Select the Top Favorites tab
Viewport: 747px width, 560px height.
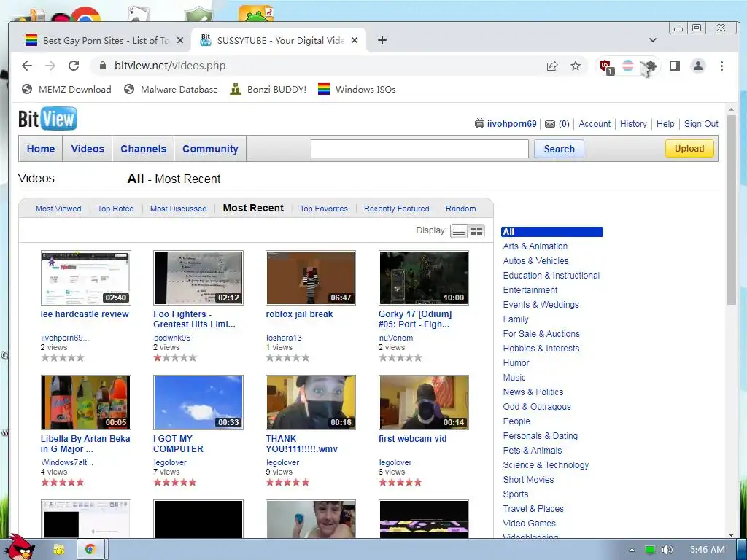pos(324,209)
